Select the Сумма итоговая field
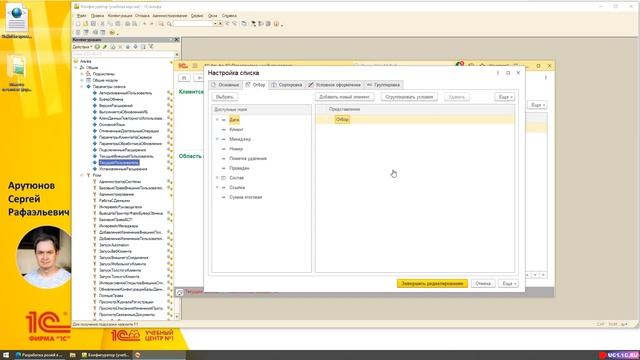 pos(245,197)
